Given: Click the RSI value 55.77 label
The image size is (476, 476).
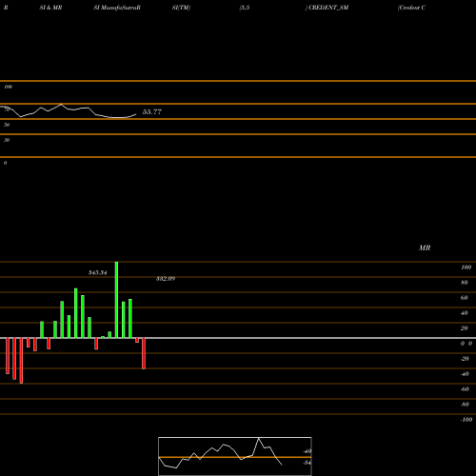Looking at the screenshot, I should pyautogui.click(x=152, y=111).
